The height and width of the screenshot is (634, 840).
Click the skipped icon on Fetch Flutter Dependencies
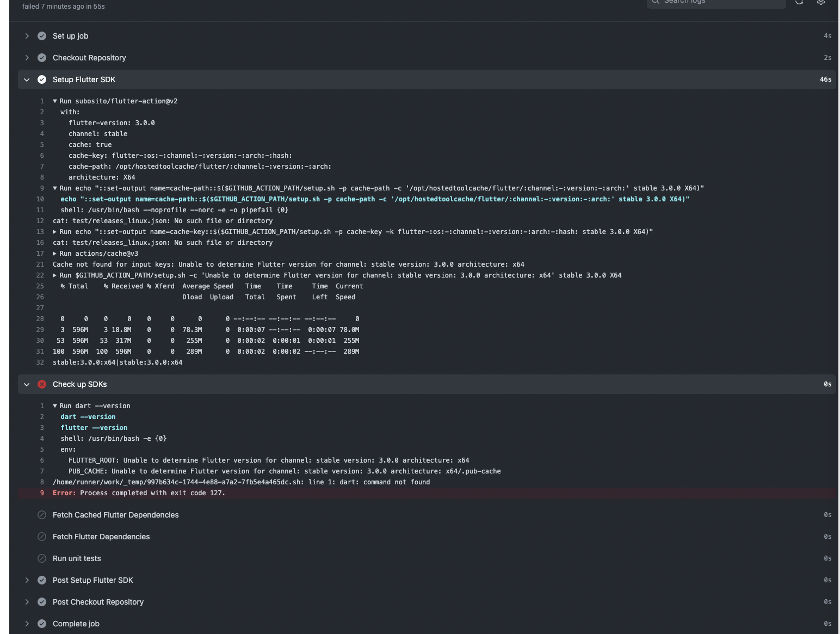(42, 537)
